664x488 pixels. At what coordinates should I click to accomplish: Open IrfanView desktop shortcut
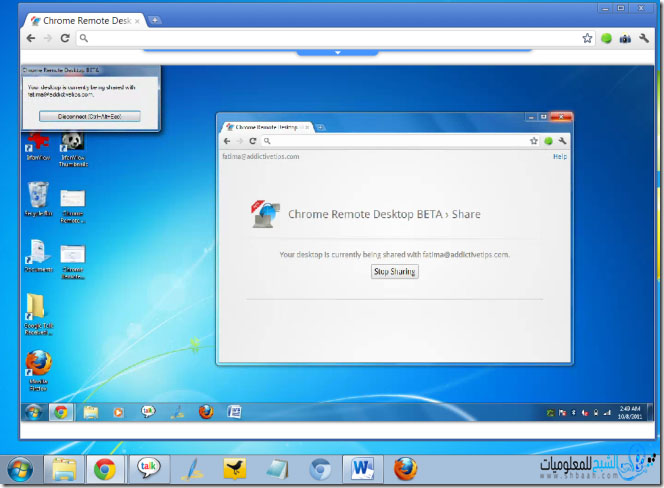(38, 146)
